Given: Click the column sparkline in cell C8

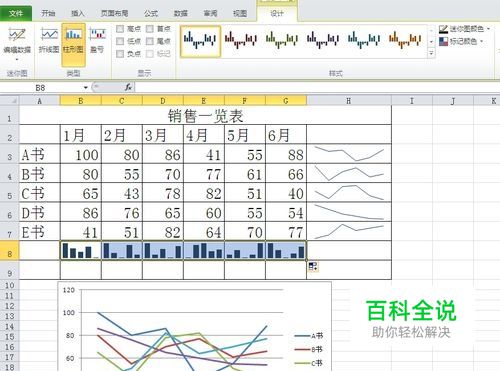Looking at the screenshot, I should click(122, 250).
